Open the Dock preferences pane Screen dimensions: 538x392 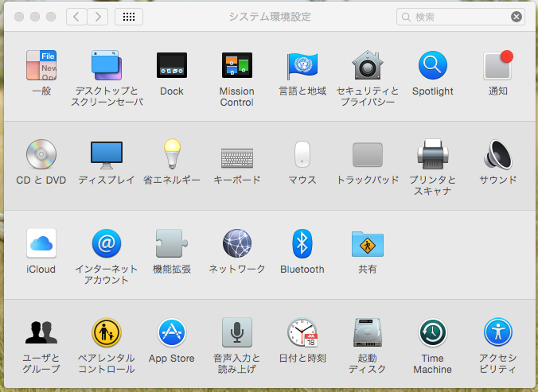click(172, 65)
